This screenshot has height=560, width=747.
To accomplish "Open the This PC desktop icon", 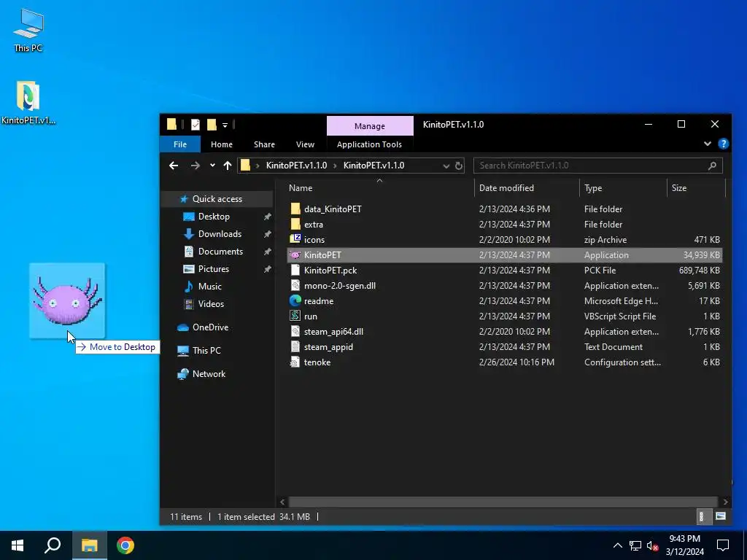I will [x=28, y=29].
